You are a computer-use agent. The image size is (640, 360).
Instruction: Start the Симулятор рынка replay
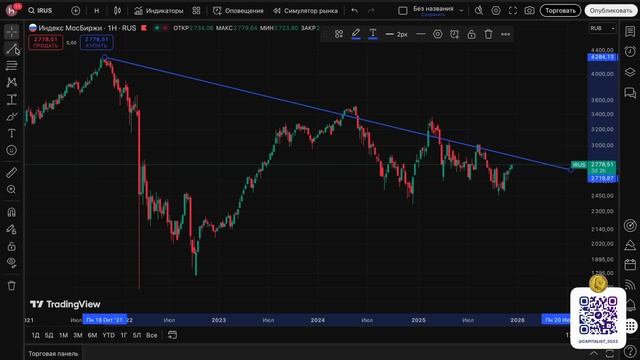[x=305, y=11]
